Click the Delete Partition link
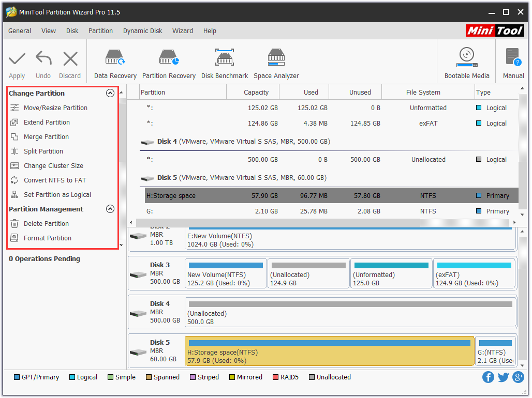The width and height of the screenshot is (532, 398). pos(46,224)
